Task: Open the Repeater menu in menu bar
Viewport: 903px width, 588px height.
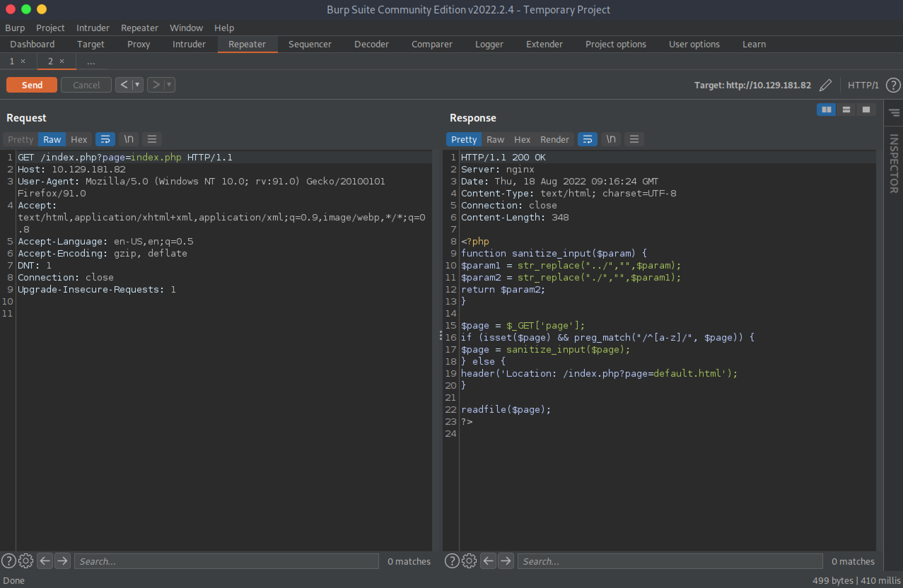Action: pos(139,28)
